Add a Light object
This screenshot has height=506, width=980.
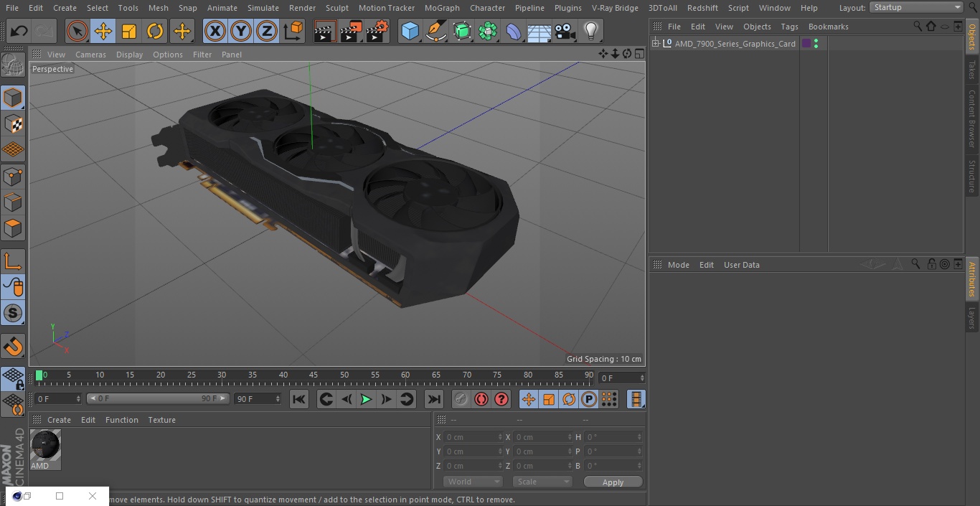(591, 31)
